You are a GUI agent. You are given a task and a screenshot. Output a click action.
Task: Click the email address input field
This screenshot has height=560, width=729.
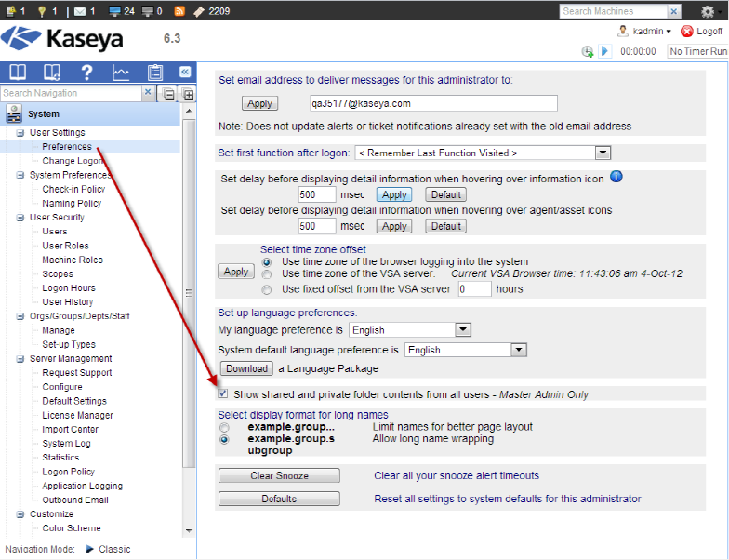tap(432, 103)
